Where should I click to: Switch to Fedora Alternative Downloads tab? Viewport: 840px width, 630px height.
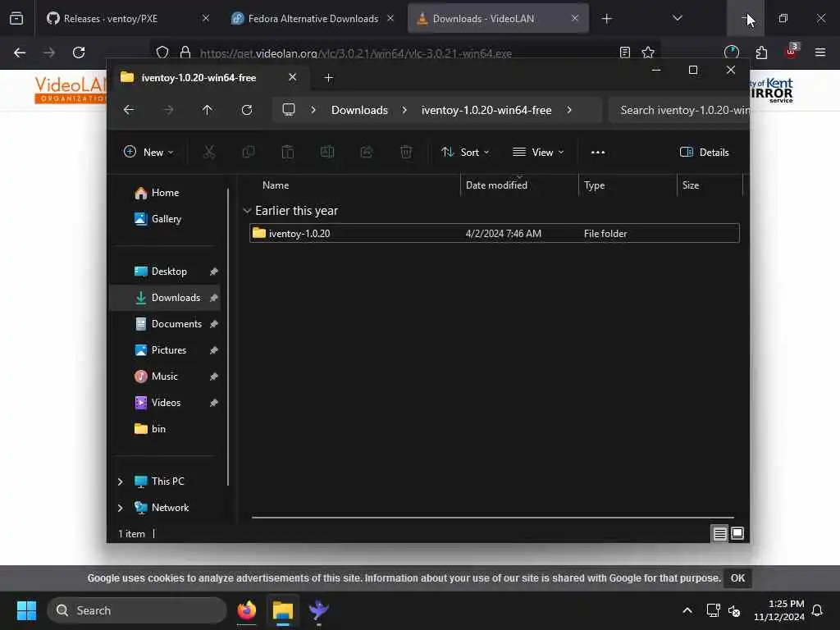[313, 18]
